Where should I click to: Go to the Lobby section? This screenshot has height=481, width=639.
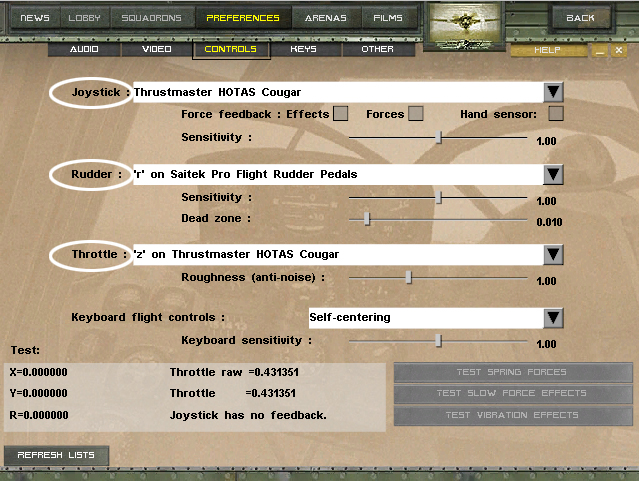tap(84, 18)
